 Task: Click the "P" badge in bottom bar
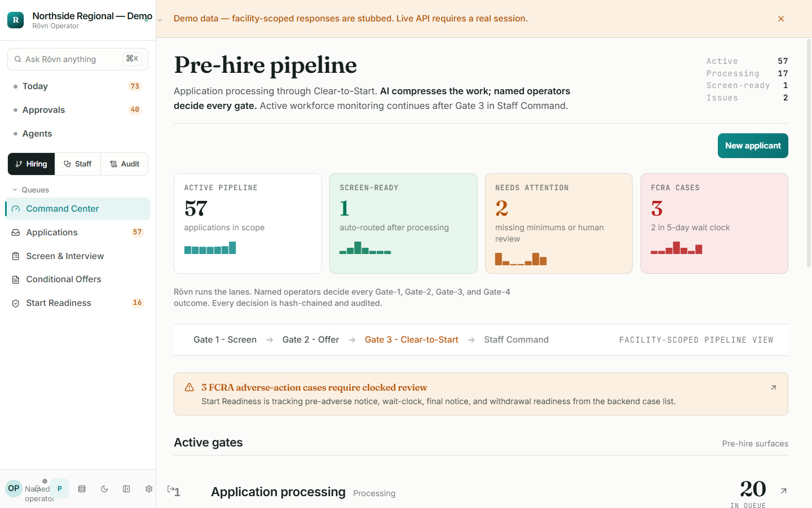[59, 489]
